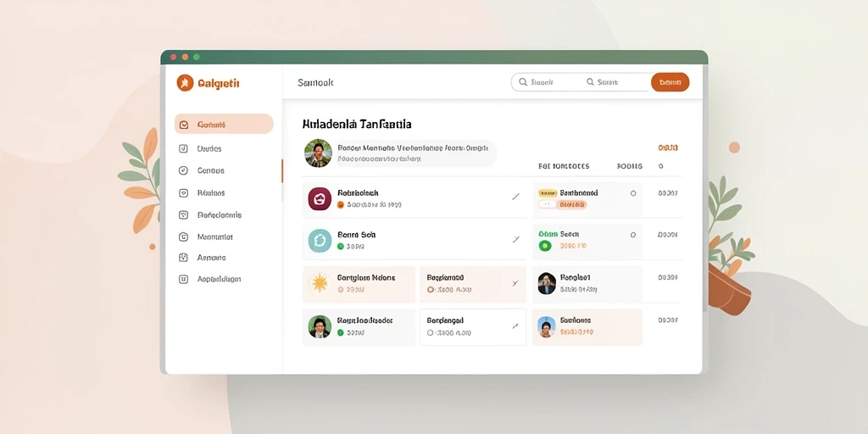Screen dimensions: 868x434
Task: Select the radio circle in the green-label right card
Action: tap(633, 235)
